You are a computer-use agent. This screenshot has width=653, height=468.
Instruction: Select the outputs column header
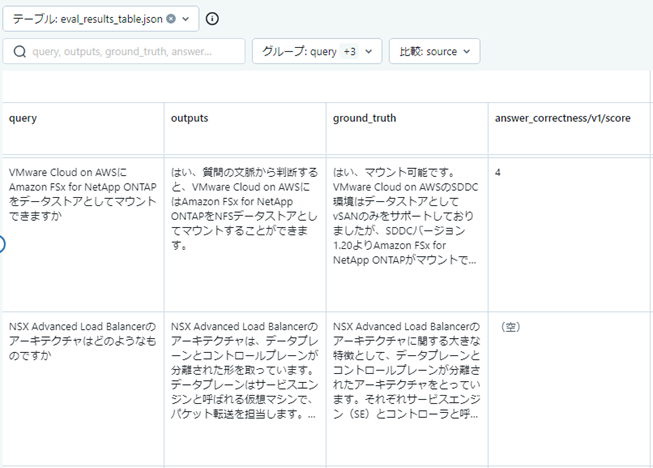pos(245,128)
